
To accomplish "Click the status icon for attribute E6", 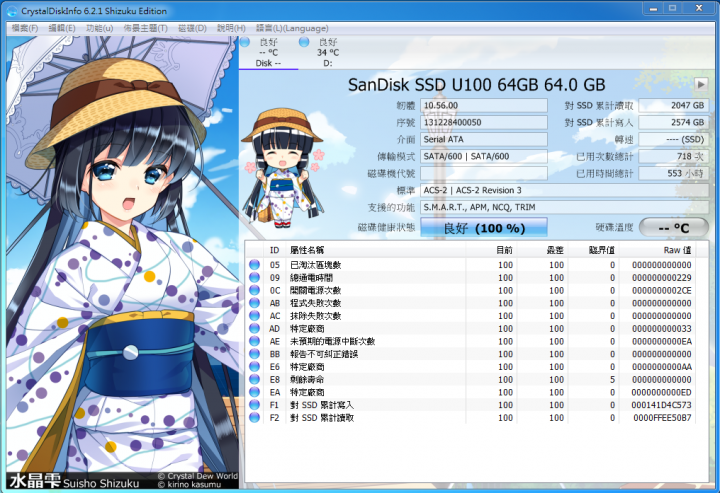I will [x=254, y=367].
